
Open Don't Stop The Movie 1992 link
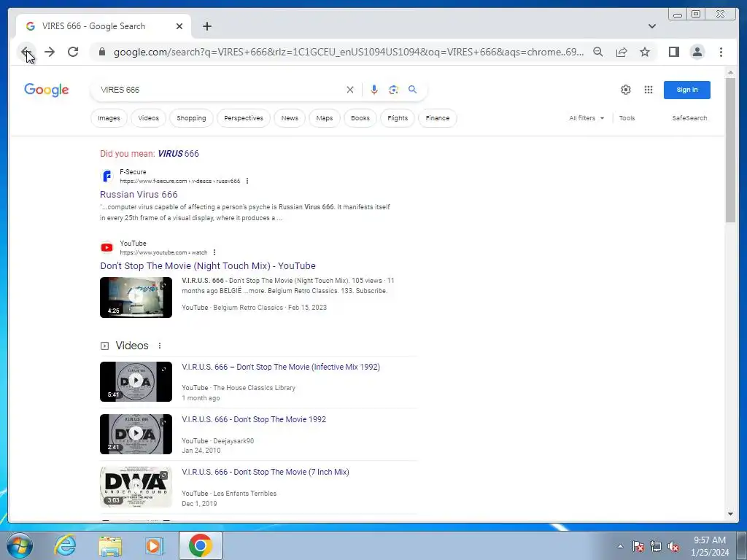click(x=254, y=419)
